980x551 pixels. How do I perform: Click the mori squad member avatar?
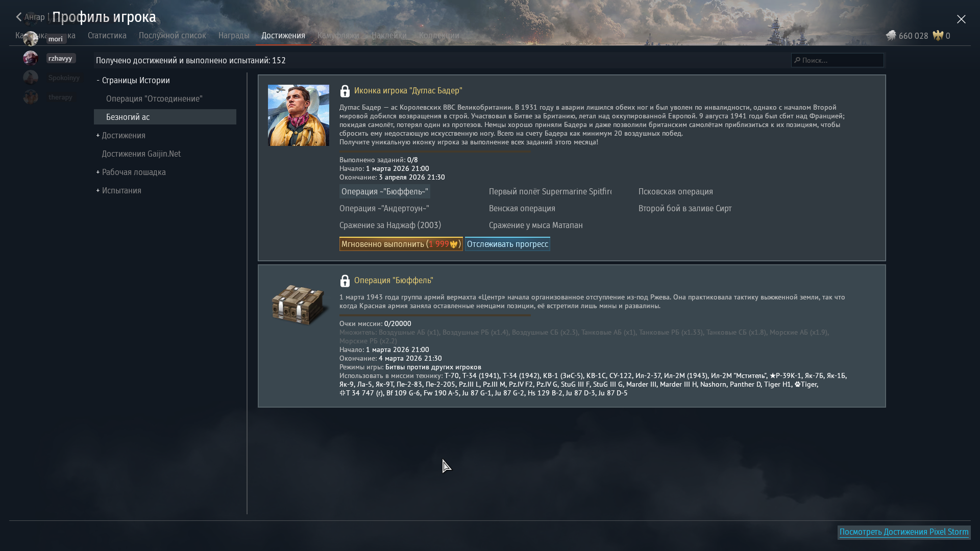click(31, 39)
